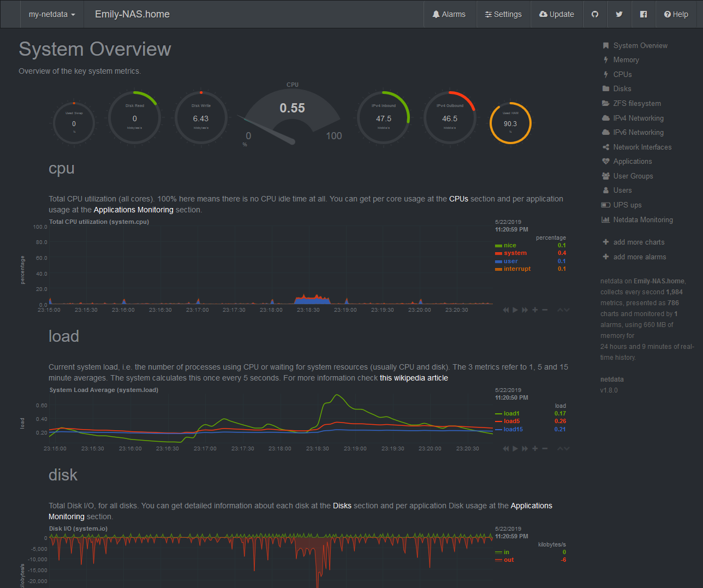Image resolution: width=703 pixels, height=588 pixels.
Task: Follow the Disks link in disk description
Action: pos(342,506)
